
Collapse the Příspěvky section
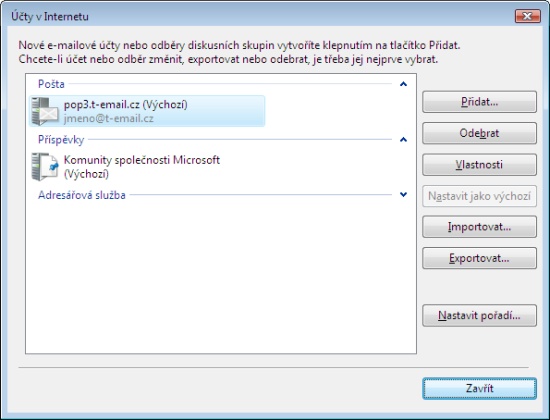403,140
